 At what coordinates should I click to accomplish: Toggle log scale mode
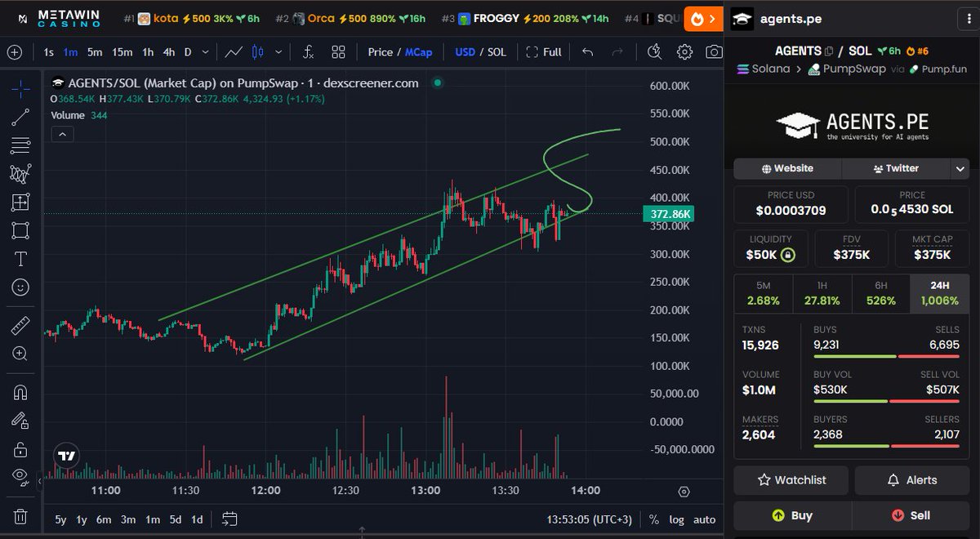(x=676, y=519)
